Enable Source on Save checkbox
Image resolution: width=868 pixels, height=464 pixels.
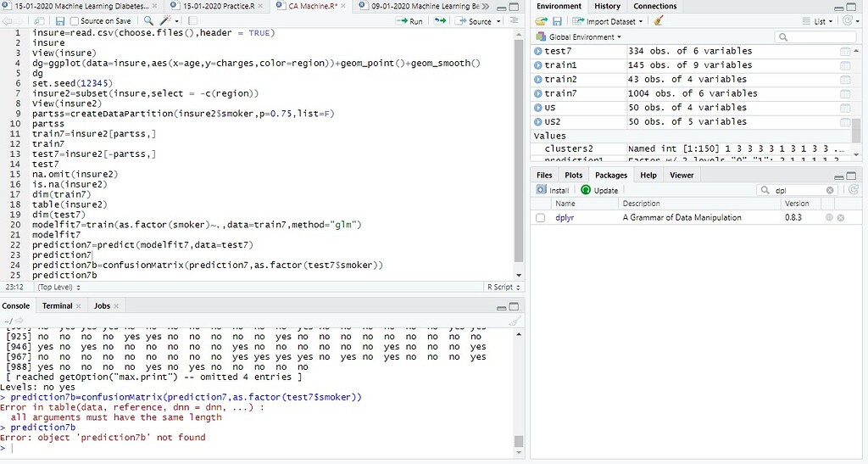(75, 21)
